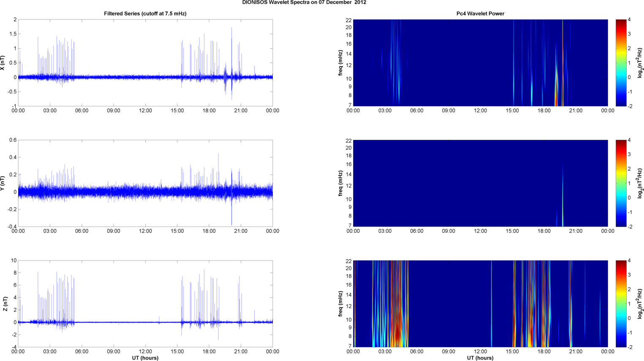Select the 'Filtered Series (cutoff at 7.5 mHz)' heading
The height and width of the screenshot is (361, 644).
pyautogui.click(x=145, y=14)
